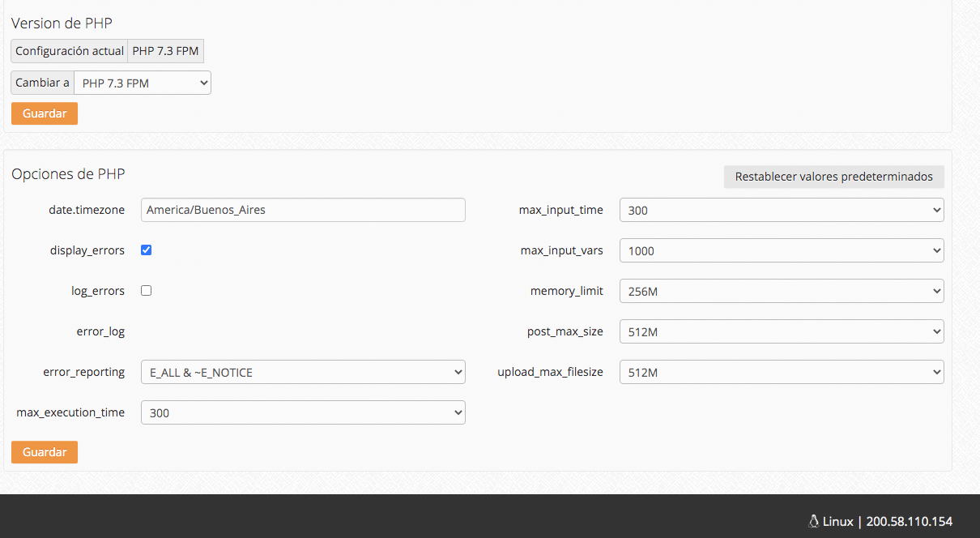Click Guardar under Version de PHP
Image resolution: width=980 pixels, height=538 pixels.
(x=45, y=113)
